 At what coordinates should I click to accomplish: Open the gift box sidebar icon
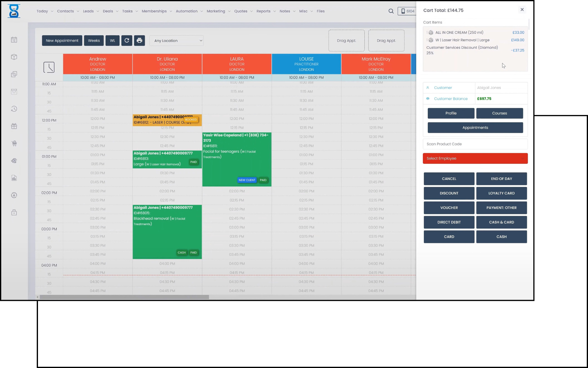point(14,126)
